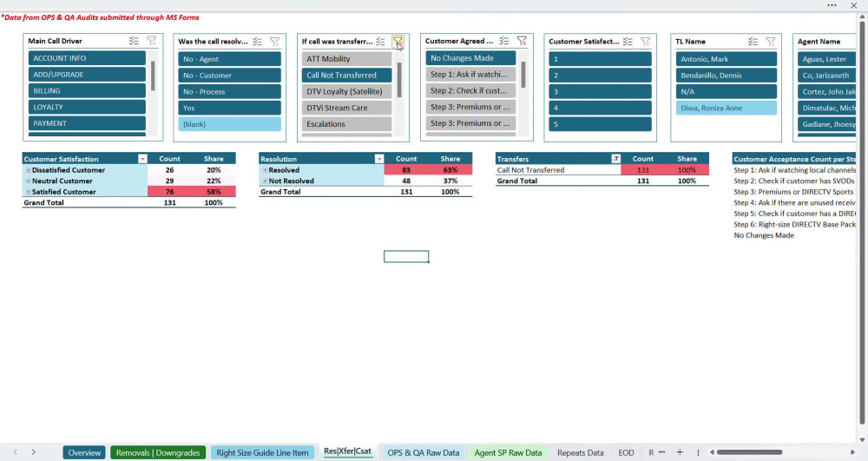Select PAYMENT call driver item
This screenshot has height=461, width=868.
coord(87,123)
